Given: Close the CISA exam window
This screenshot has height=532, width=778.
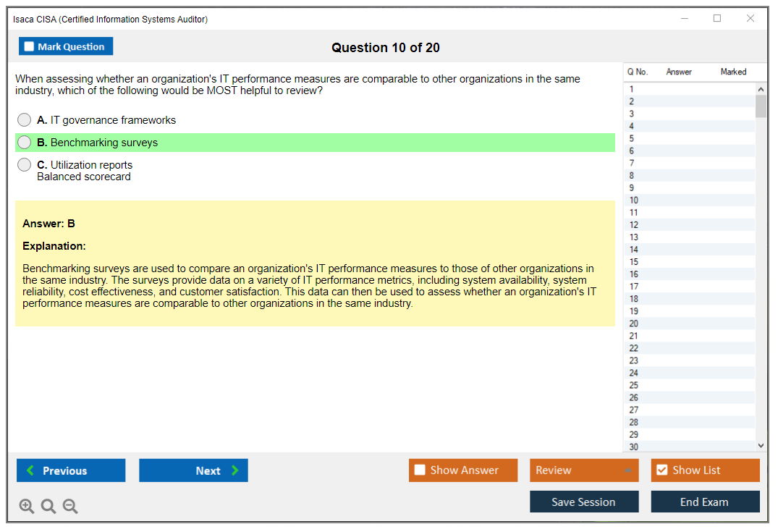Looking at the screenshot, I should (x=750, y=19).
